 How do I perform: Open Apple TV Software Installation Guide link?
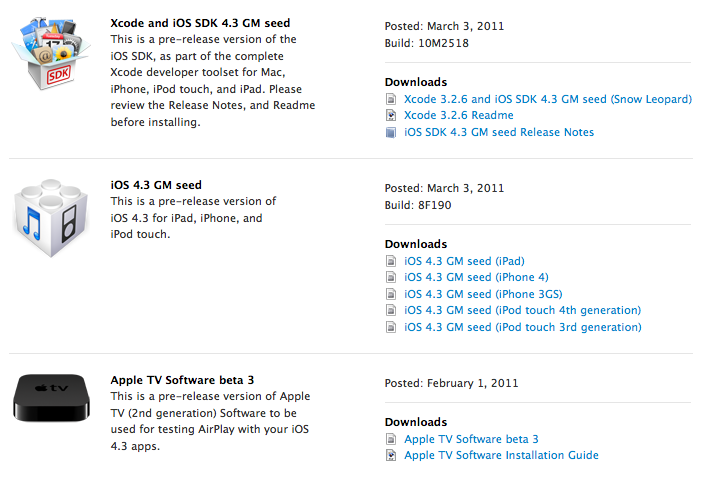pos(501,455)
